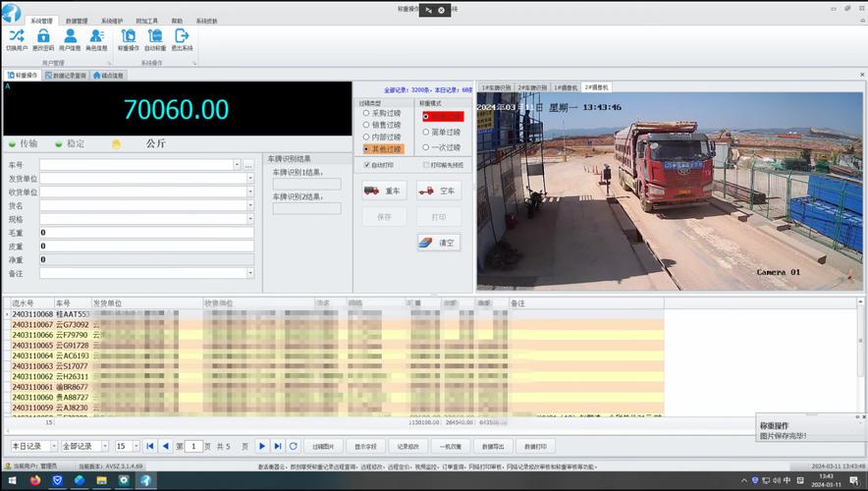Select 一次过磅 weighing mode
The width and height of the screenshot is (868, 491).
[x=426, y=147]
